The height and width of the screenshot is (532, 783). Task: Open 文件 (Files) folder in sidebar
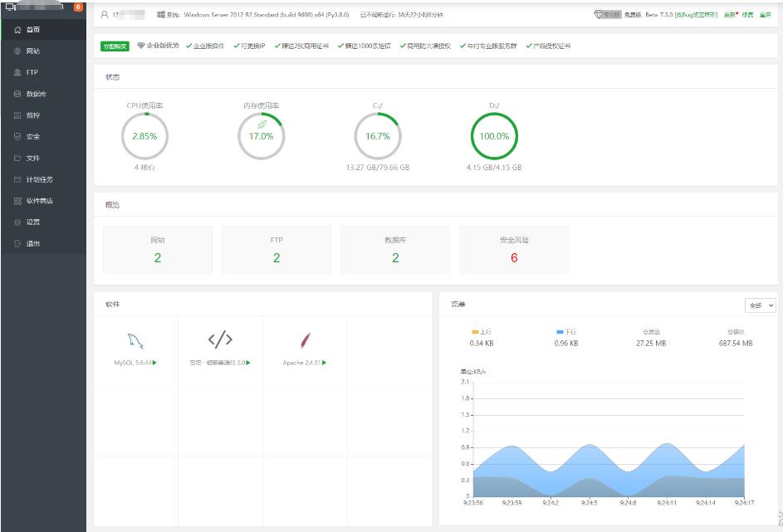(33, 159)
